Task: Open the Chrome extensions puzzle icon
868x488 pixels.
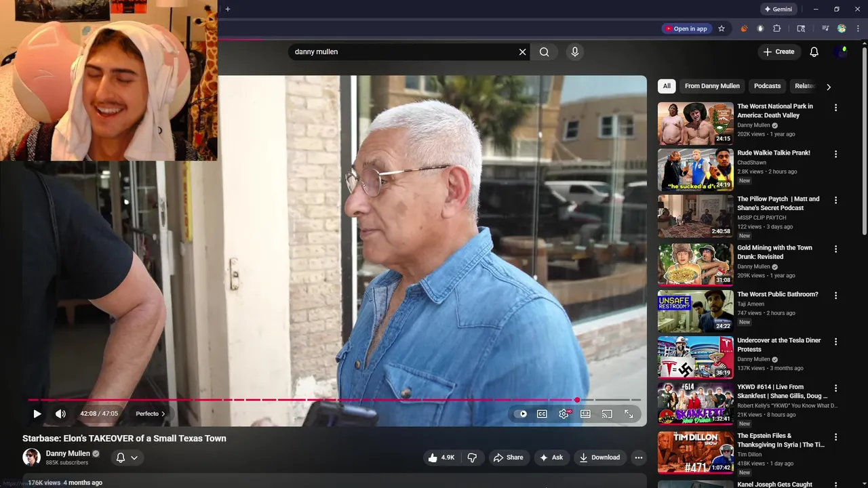Action: [777, 28]
